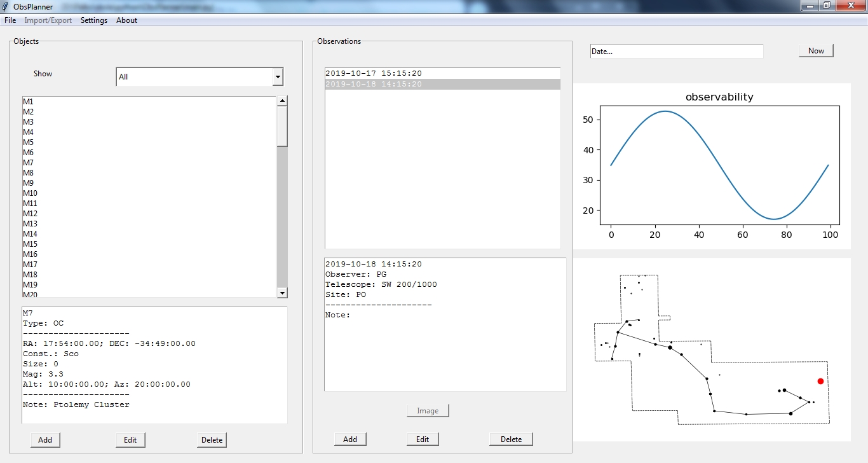Click Edit button under Objects panel

point(130,440)
